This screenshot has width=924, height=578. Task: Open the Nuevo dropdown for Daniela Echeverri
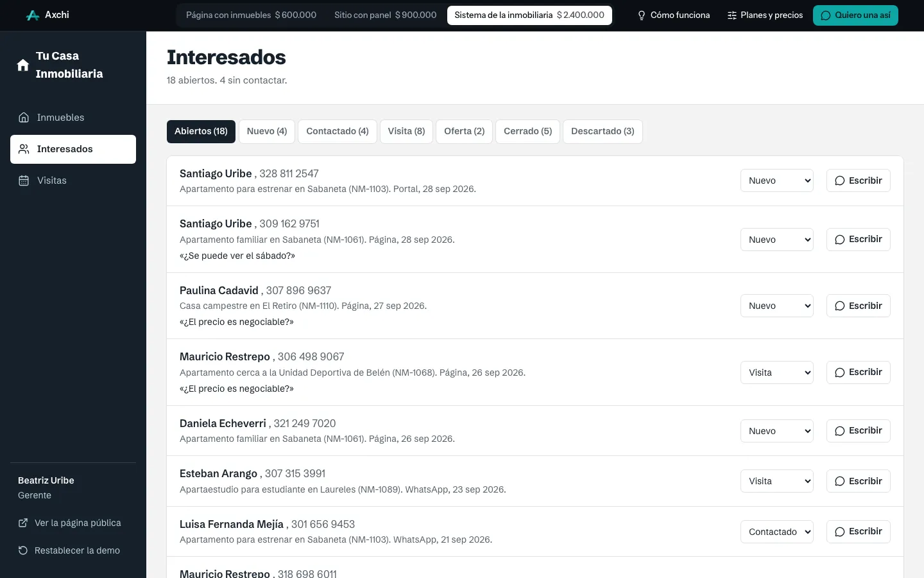[x=777, y=431]
